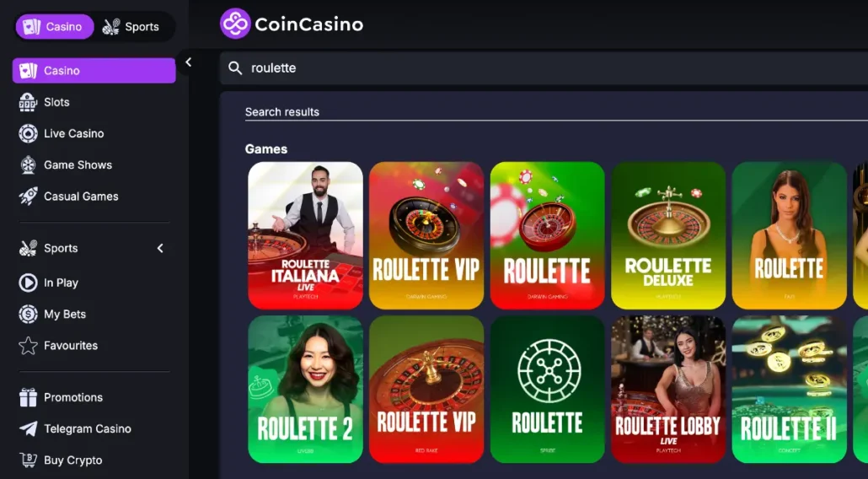Screen dimensions: 868x479
Task: Click the Game Shows wheel icon
Action: [x=28, y=165]
